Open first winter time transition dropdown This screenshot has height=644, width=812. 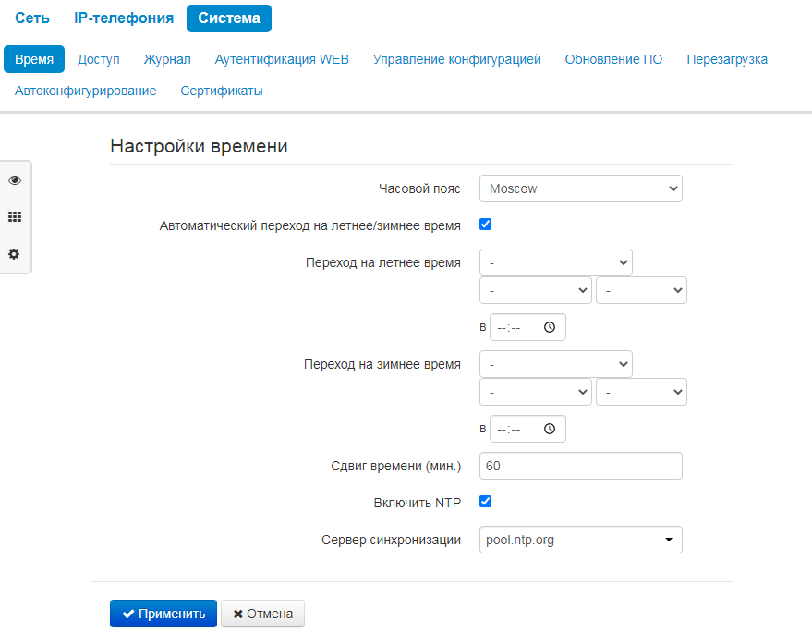click(556, 364)
